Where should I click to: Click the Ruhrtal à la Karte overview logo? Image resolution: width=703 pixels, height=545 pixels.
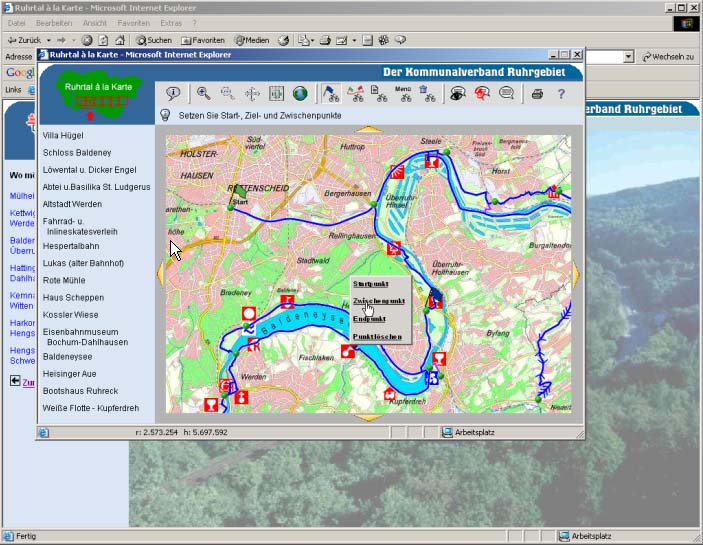click(x=98, y=96)
